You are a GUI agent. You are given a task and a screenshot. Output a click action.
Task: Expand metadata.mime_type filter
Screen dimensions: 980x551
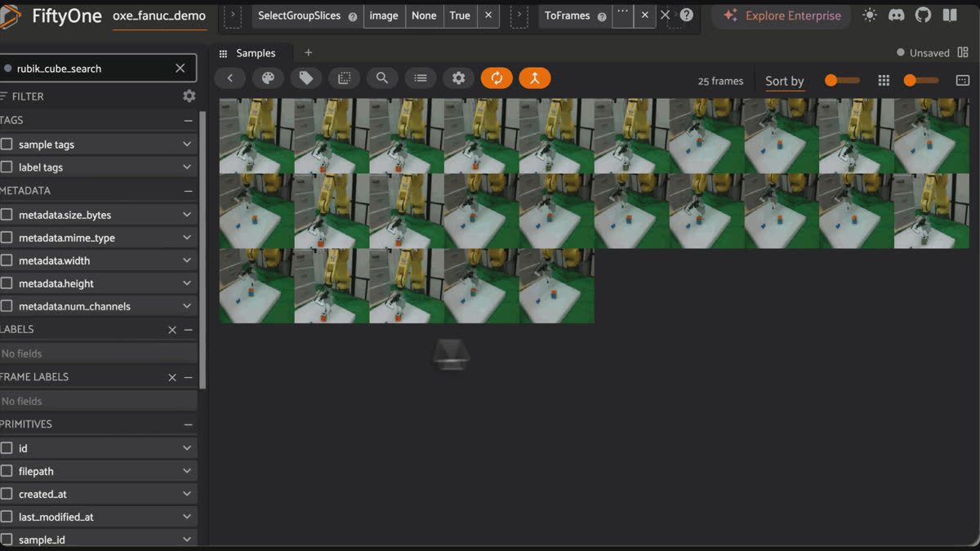coord(187,238)
